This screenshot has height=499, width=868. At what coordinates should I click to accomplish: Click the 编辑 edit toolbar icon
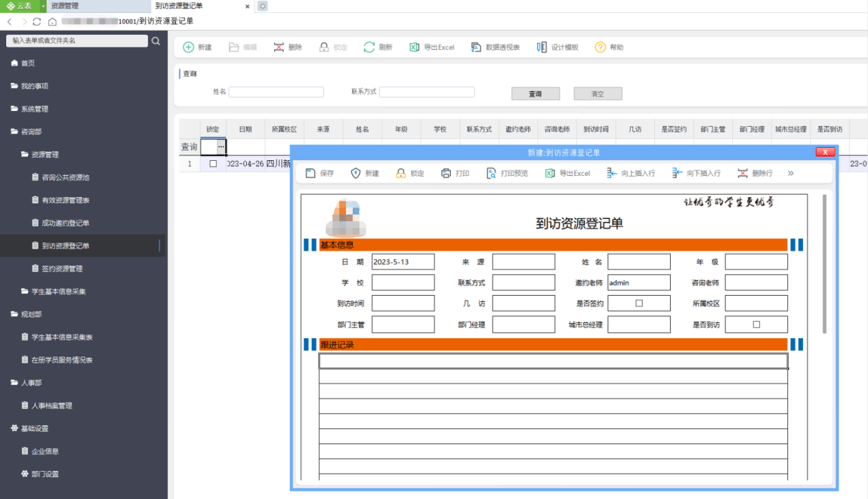pos(234,47)
